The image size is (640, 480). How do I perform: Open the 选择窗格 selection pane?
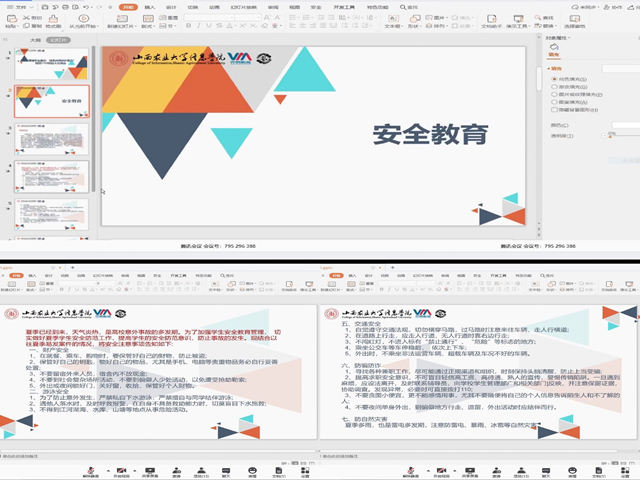coord(575,21)
